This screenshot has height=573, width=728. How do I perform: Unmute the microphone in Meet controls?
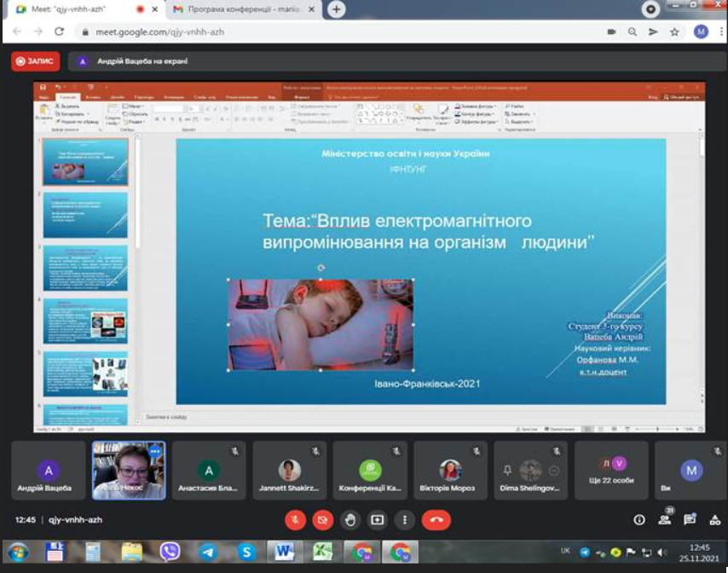(x=296, y=519)
